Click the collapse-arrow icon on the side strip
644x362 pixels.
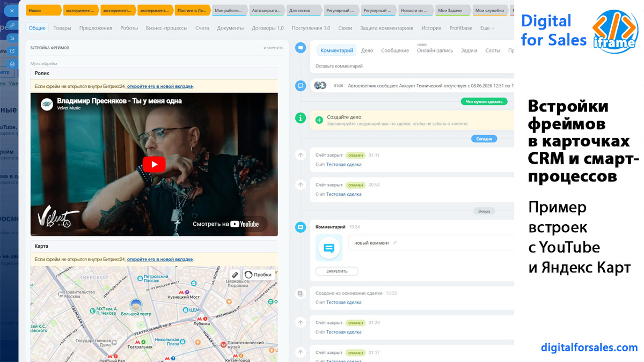[x=12, y=38]
